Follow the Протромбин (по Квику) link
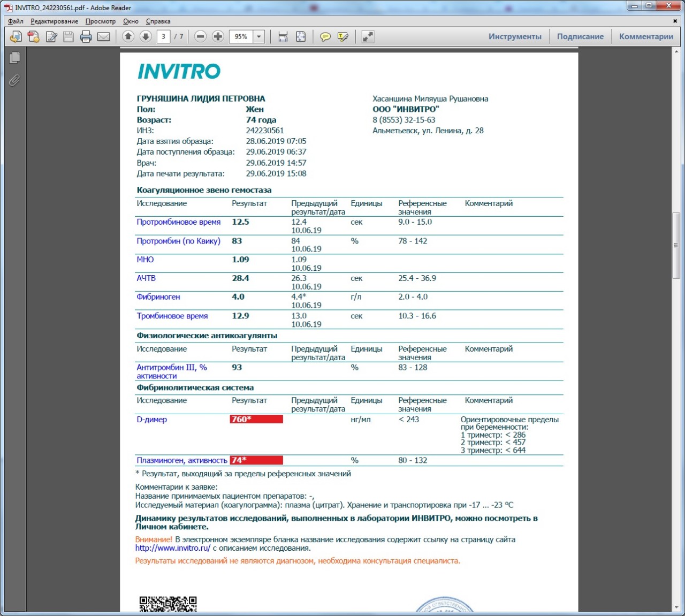 [x=178, y=241]
